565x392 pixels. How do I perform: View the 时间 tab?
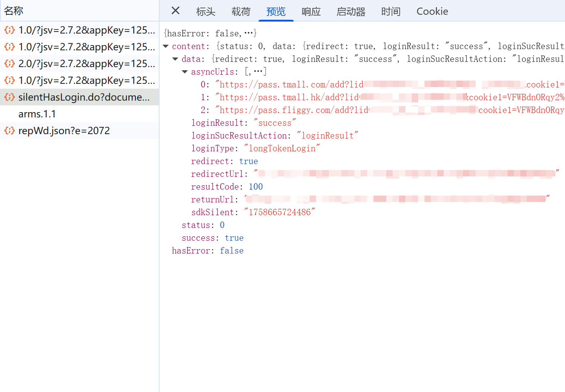tap(390, 12)
